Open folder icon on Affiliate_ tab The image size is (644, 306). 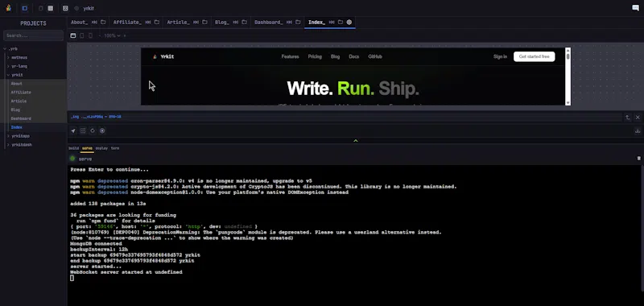click(157, 23)
